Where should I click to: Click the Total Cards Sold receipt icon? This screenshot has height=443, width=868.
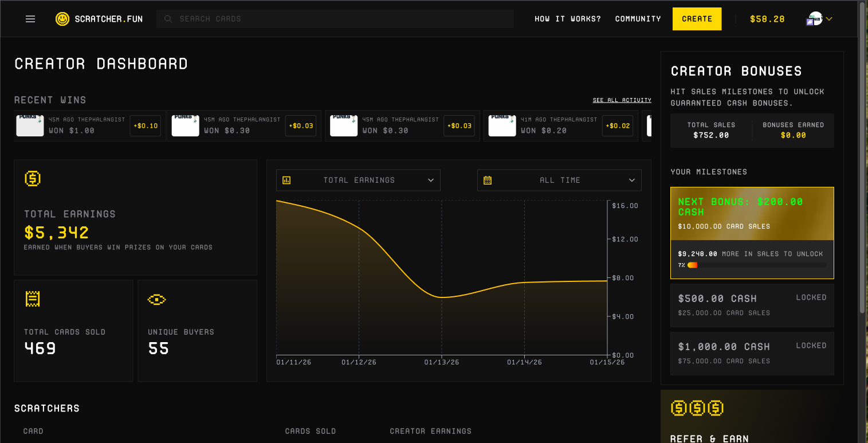[x=33, y=299]
